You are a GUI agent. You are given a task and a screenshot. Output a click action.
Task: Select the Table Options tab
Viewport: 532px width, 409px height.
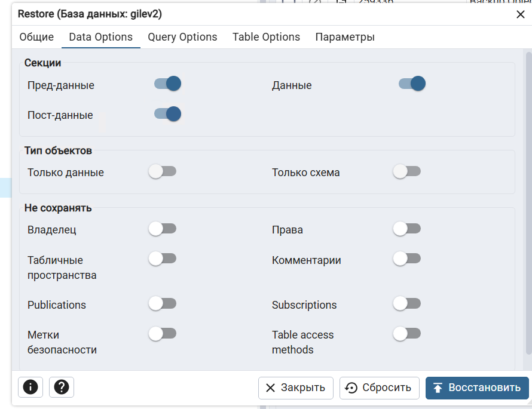click(266, 37)
